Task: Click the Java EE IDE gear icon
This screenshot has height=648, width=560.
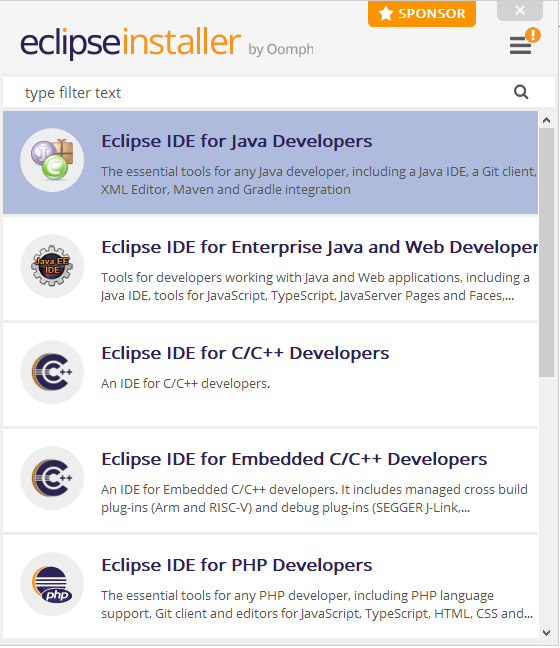Action: point(52,266)
